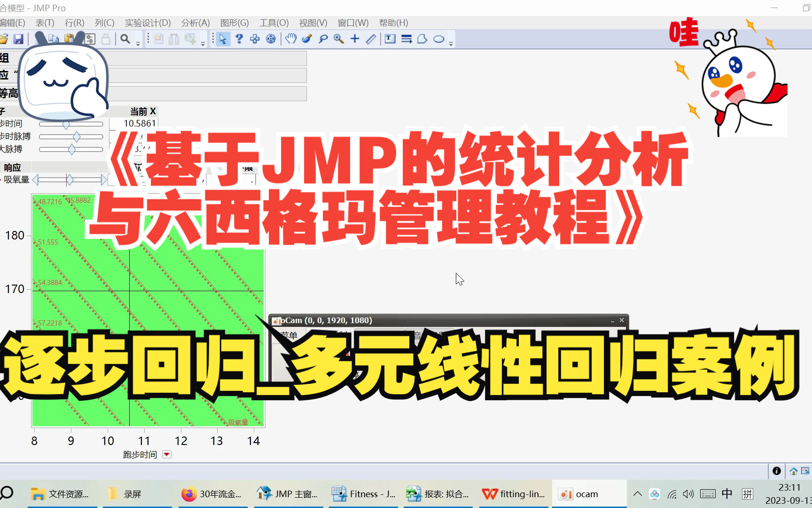Click the Save icon in the toolbar
Image resolution: width=812 pixels, height=508 pixels.
[18, 39]
